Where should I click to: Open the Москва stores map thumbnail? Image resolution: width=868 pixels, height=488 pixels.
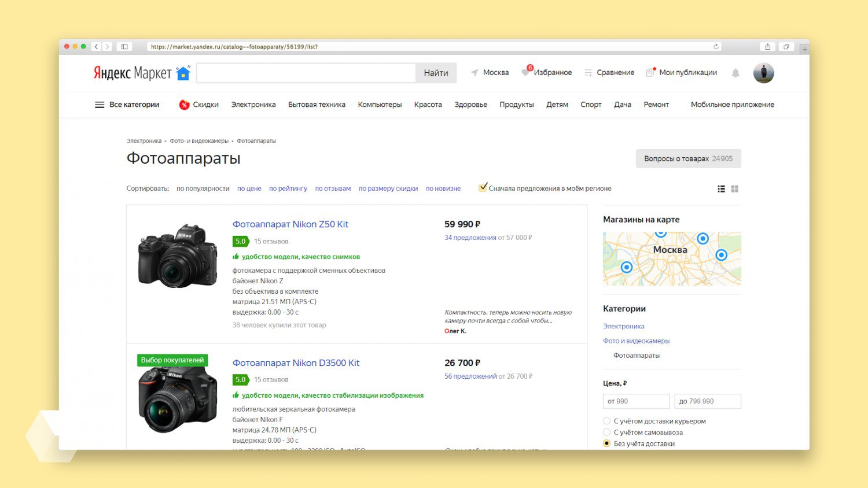tap(672, 259)
